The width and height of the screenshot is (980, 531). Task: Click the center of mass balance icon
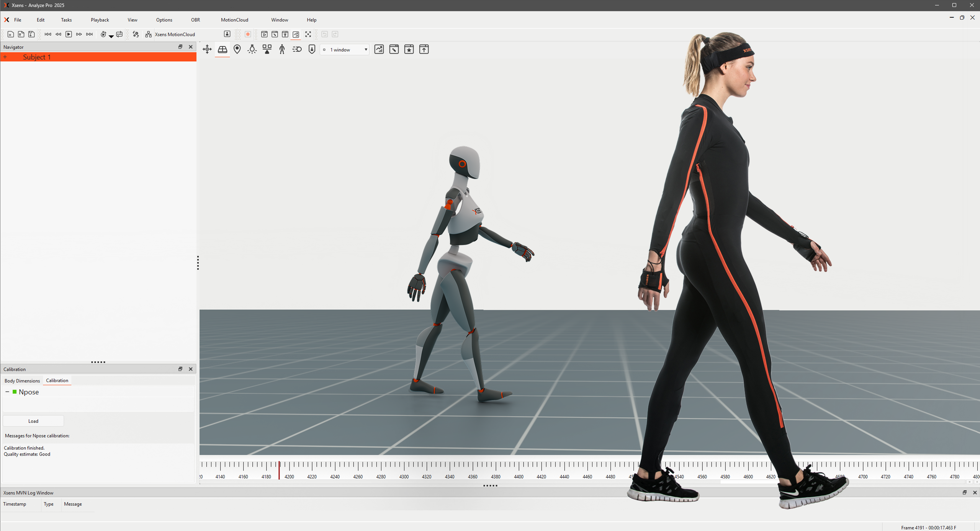point(267,49)
